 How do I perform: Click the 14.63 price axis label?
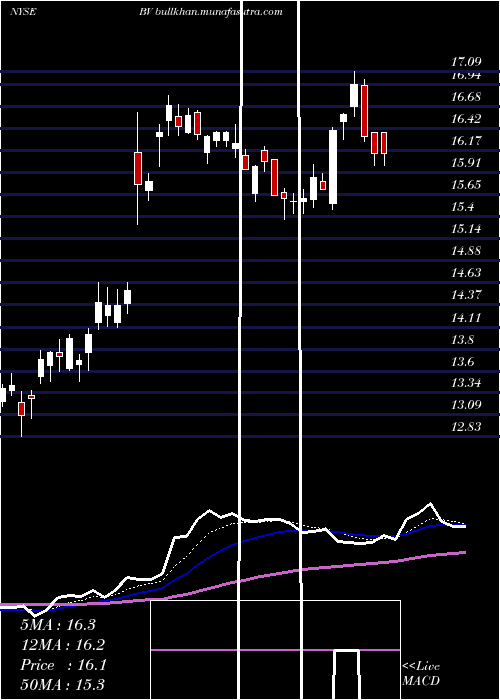[x=466, y=272]
